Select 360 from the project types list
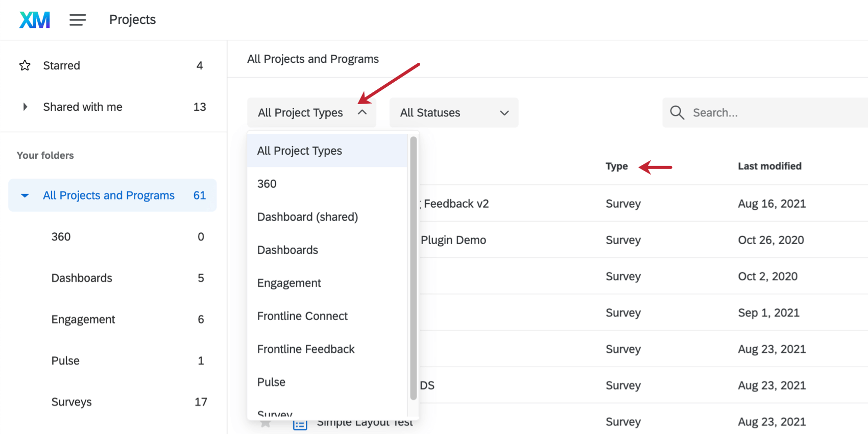This screenshot has width=868, height=434. click(x=267, y=184)
